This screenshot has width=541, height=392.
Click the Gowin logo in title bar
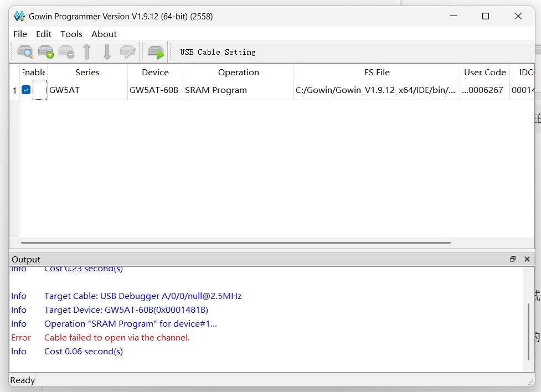click(x=19, y=16)
